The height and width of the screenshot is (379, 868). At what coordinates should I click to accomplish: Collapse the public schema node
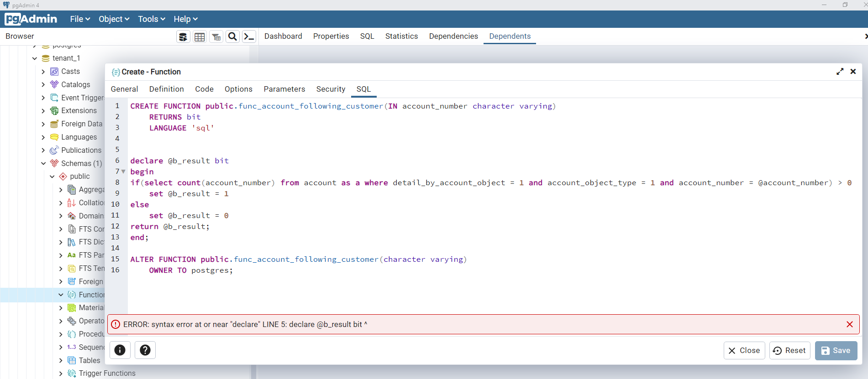(x=52, y=177)
